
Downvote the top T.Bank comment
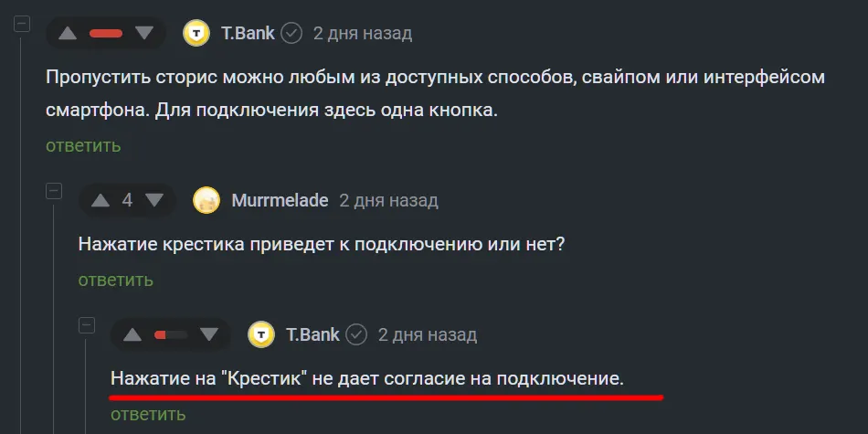tap(143, 34)
